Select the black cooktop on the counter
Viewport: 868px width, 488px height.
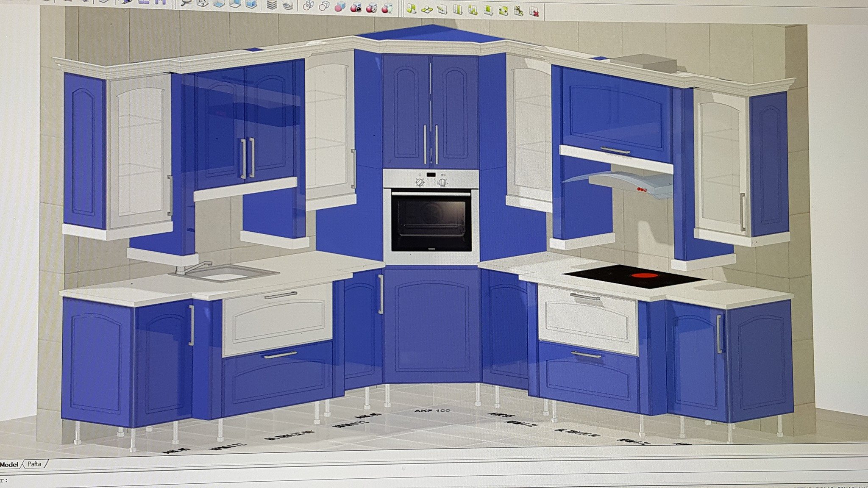634,277
